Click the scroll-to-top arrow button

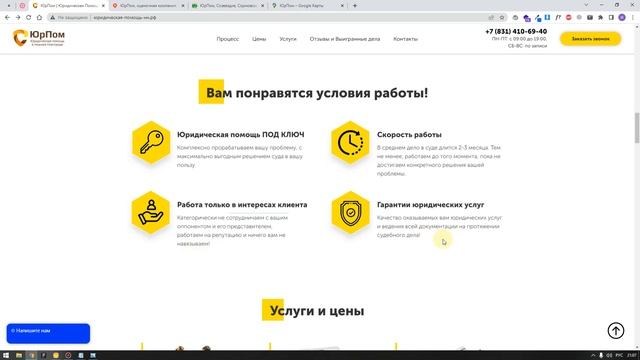(x=616, y=331)
